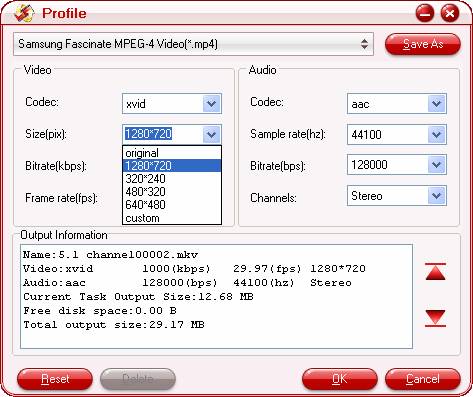Image resolution: width=473 pixels, height=397 pixels.
Task: Click the Save As button
Action: 423,44
